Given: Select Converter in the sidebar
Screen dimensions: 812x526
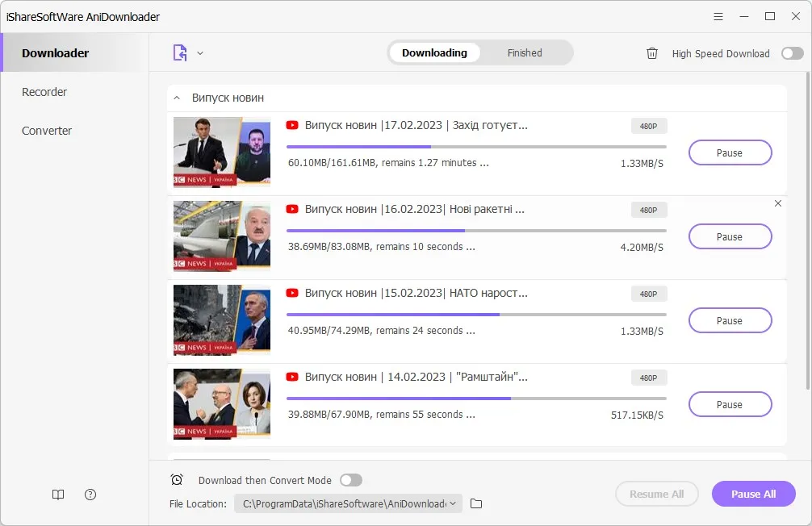Looking at the screenshot, I should click(47, 131).
